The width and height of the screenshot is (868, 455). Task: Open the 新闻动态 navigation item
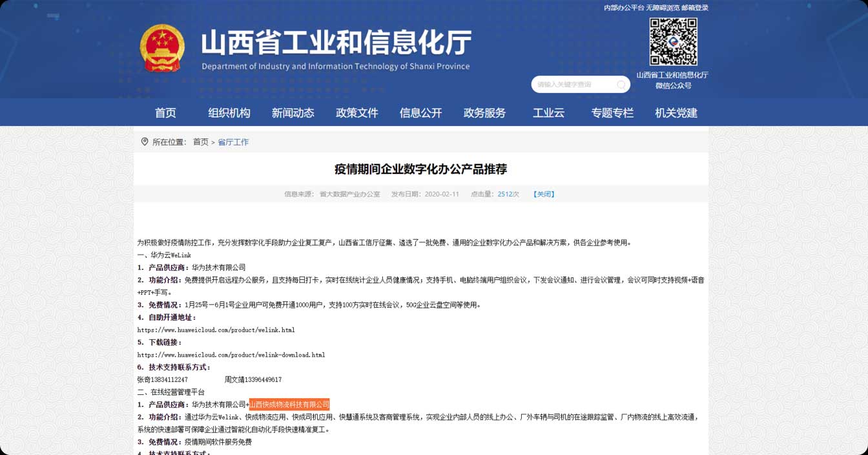pyautogui.click(x=293, y=112)
